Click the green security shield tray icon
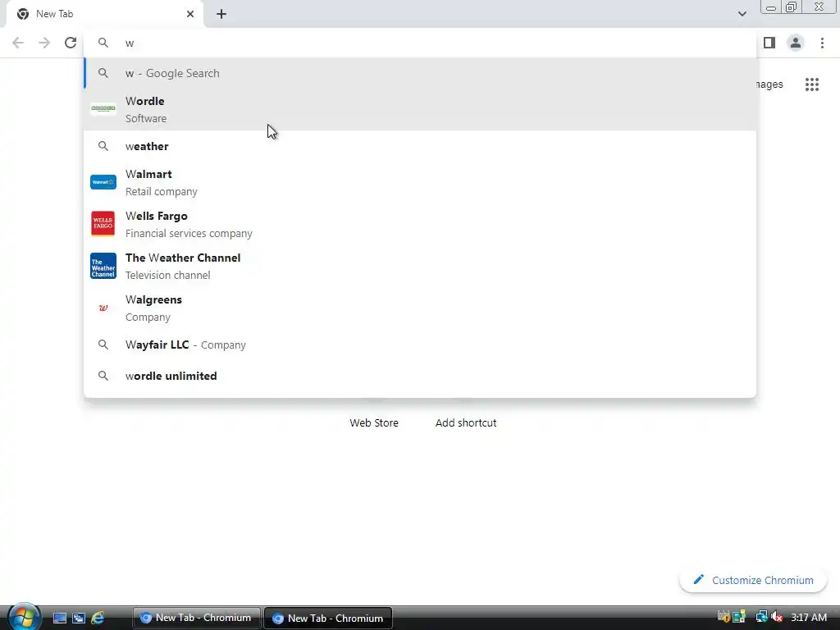Screen dimensions: 840x630 (x=739, y=617)
